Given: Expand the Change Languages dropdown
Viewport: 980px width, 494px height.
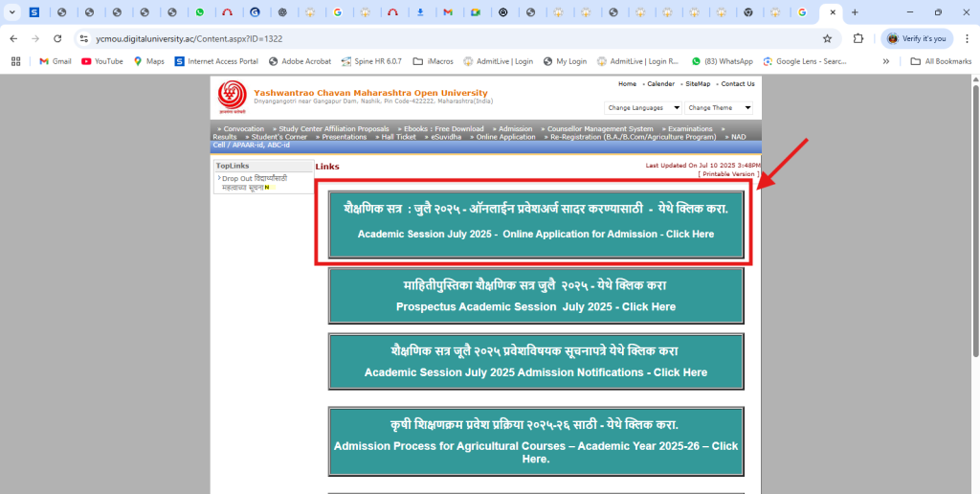Looking at the screenshot, I should click(643, 108).
